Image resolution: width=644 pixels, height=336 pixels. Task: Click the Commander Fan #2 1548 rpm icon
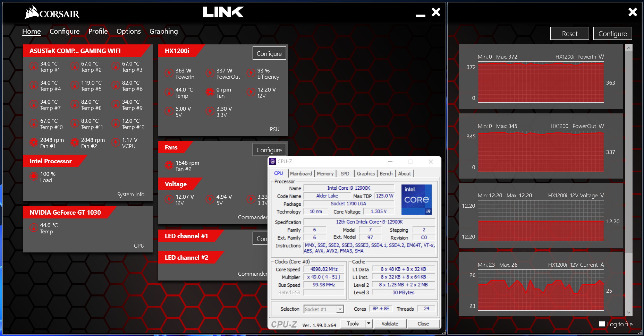tap(169, 165)
